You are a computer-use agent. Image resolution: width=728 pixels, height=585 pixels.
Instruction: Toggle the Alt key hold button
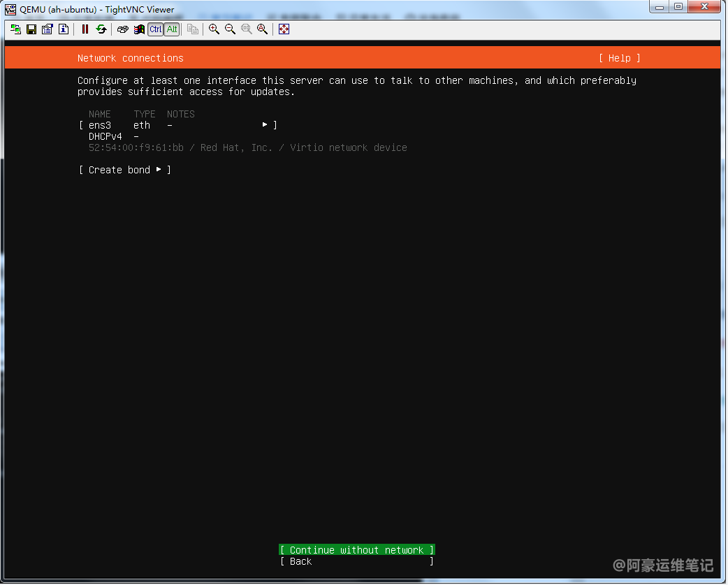pyautogui.click(x=171, y=29)
